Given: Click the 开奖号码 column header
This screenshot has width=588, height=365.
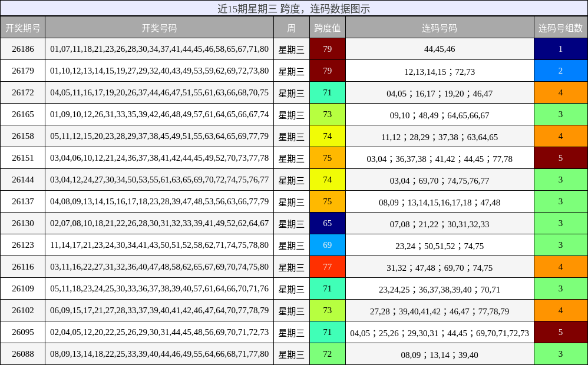Looking at the screenshot, I should (x=160, y=27).
